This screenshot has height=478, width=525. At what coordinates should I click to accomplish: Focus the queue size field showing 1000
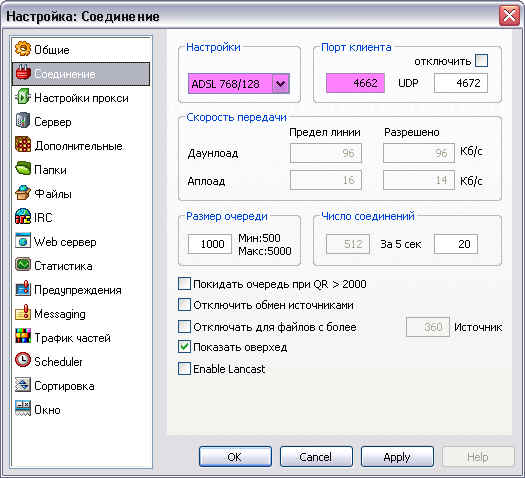pos(210,244)
